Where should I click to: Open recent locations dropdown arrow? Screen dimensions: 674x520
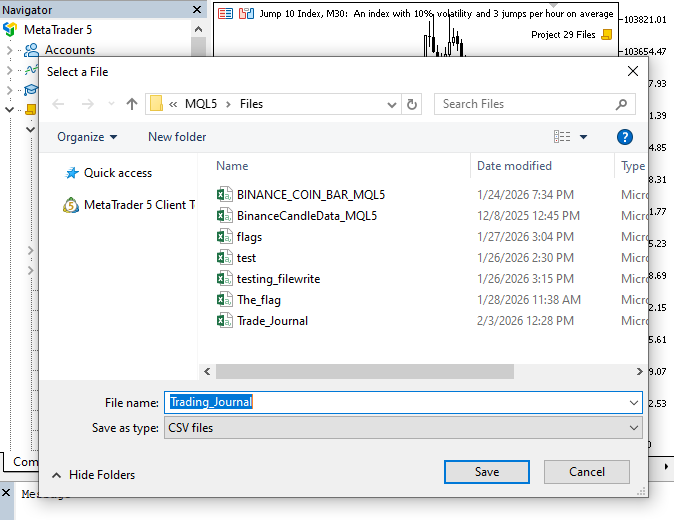(x=111, y=104)
